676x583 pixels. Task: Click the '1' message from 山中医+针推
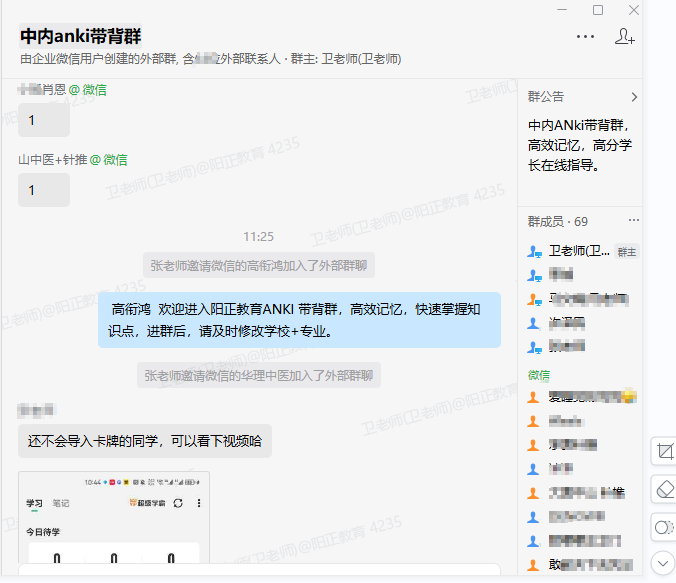[x=44, y=190]
